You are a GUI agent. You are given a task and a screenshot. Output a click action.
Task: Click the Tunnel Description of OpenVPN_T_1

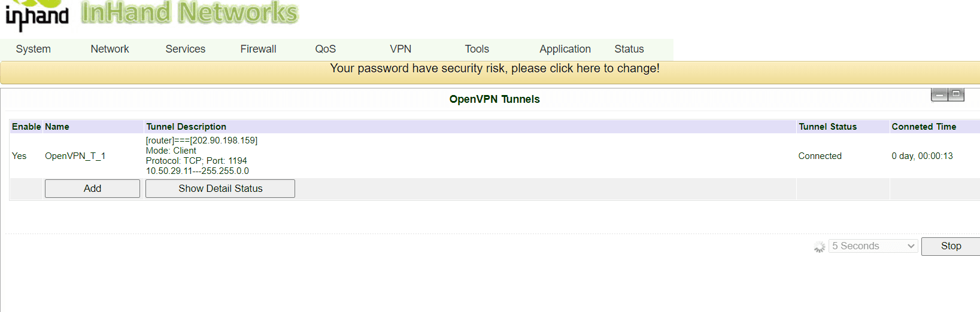coord(202,156)
